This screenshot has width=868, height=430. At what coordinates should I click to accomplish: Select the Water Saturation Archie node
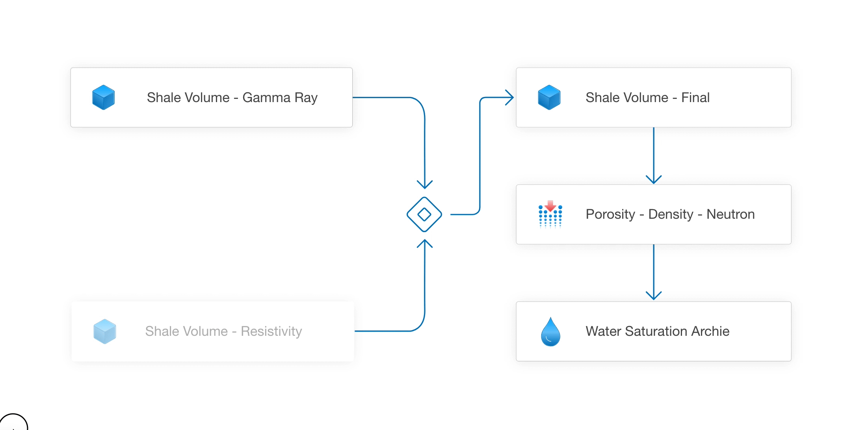[654, 331]
